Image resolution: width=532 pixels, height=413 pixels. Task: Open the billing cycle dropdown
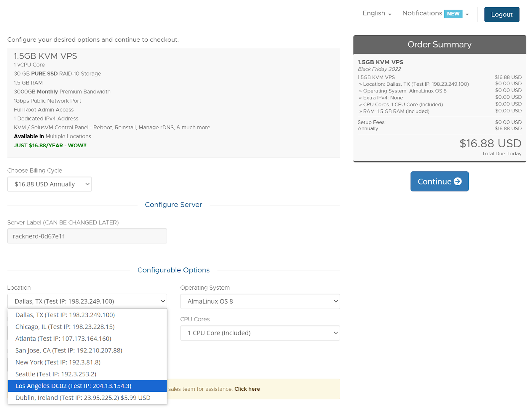[50, 184]
